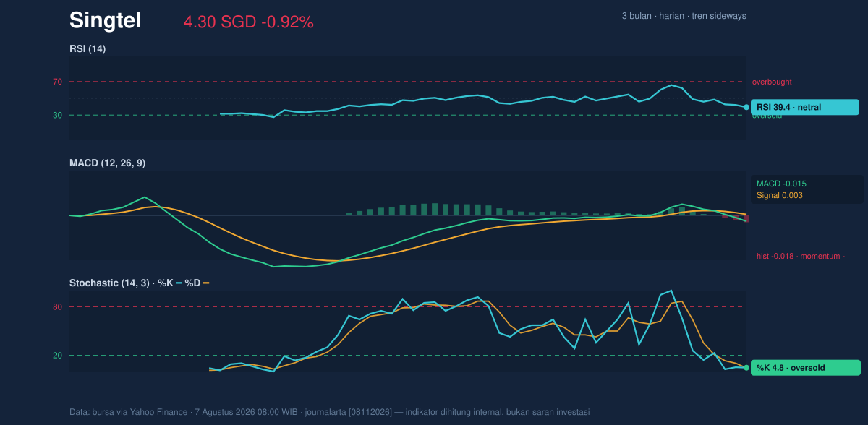868x425 pixels.
Task: Click the Stochastic axis value 20
Action: [57, 355]
